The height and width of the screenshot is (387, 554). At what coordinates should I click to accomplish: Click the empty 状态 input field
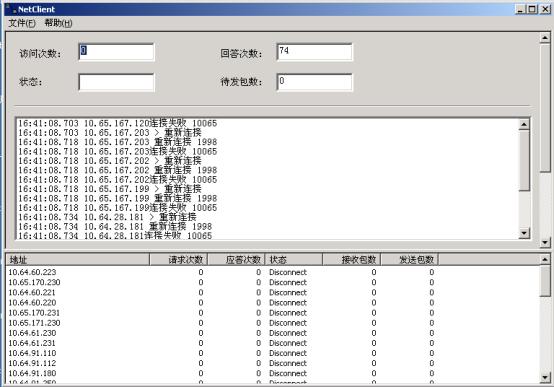(x=116, y=82)
